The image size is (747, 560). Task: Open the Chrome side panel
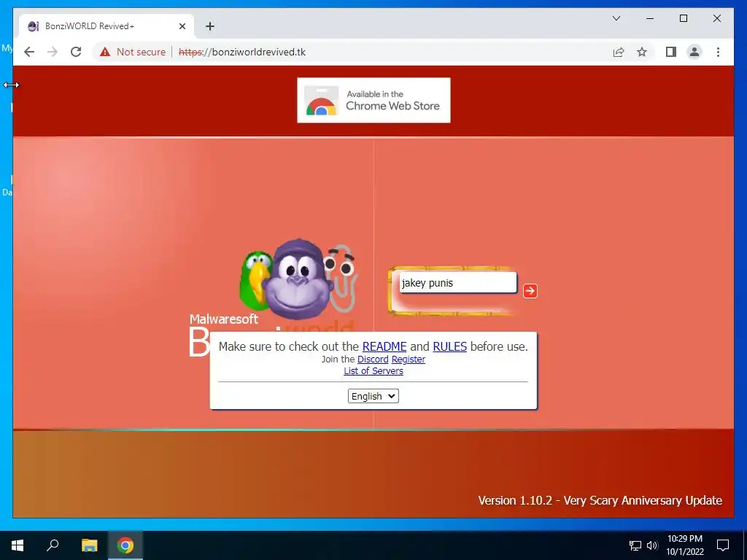[x=671, y=52]
